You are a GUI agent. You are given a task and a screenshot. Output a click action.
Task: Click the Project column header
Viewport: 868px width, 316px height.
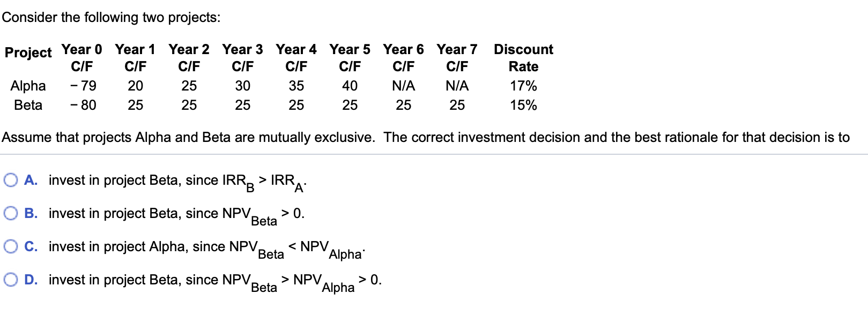(x=28, y=53)
